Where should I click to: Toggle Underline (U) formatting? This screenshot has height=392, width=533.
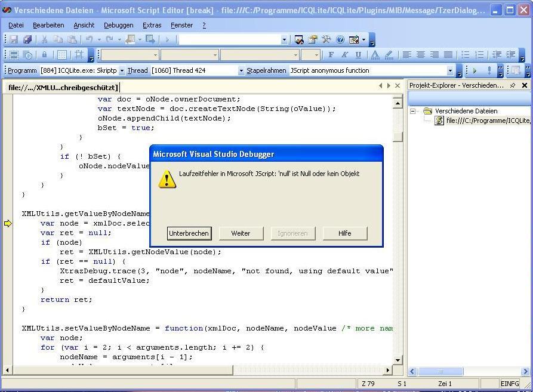tap(358, 55)
